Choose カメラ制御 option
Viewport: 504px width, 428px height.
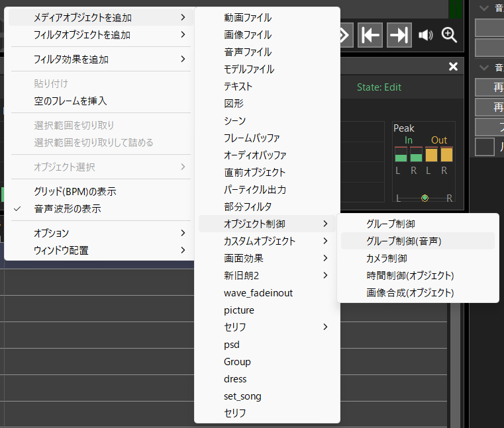pyautogui.click(x=418, y=258)
